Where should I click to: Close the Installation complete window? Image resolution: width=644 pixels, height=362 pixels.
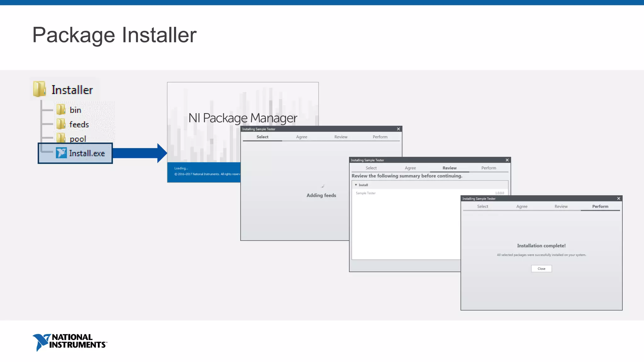tap(619, 198)
